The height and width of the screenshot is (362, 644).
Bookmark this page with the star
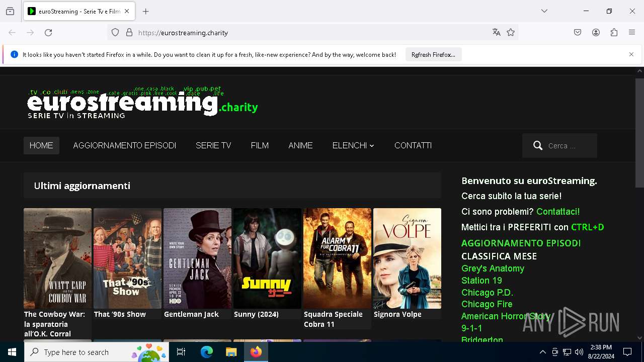point(511,33)
